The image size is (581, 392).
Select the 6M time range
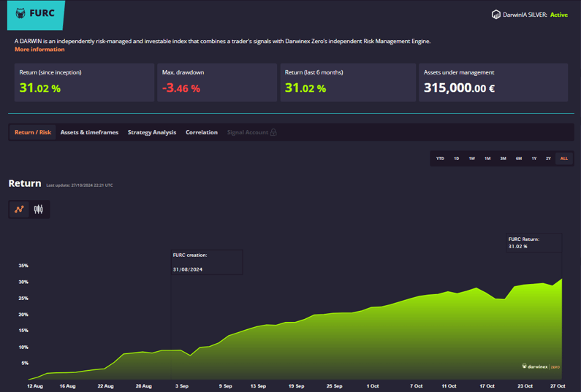[x=519, y=158]
